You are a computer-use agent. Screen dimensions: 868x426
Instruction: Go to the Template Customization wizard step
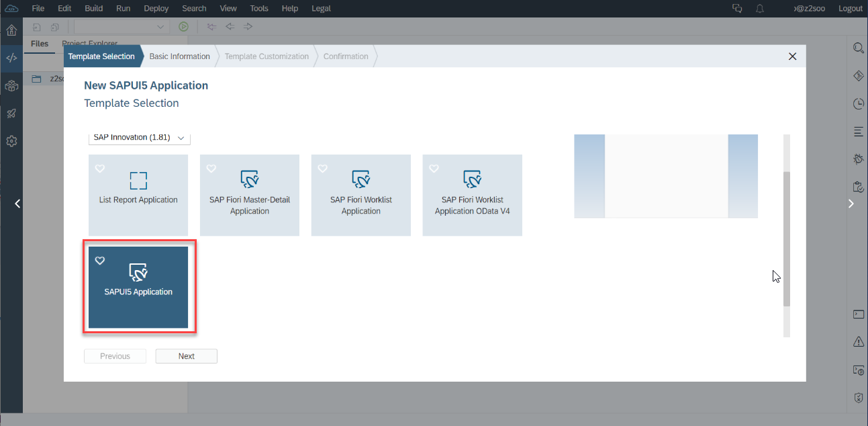[267, 56]
